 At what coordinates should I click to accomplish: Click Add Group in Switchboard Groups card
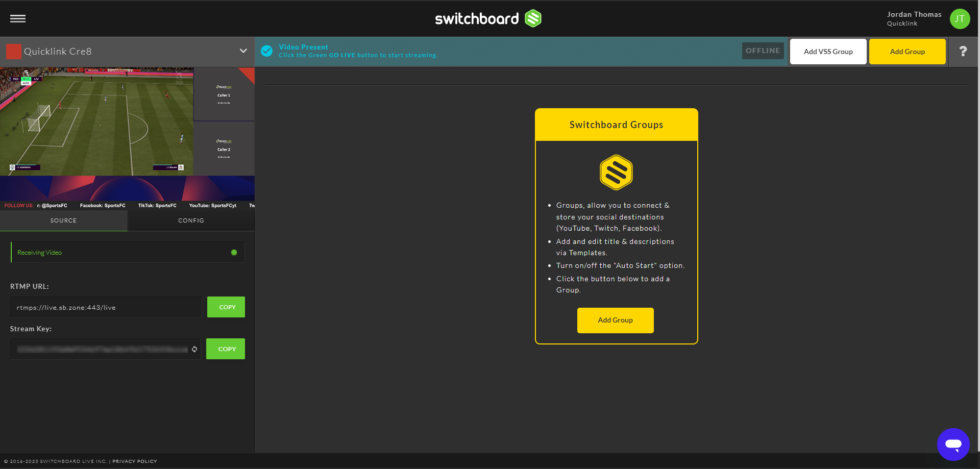click(615, 320)
